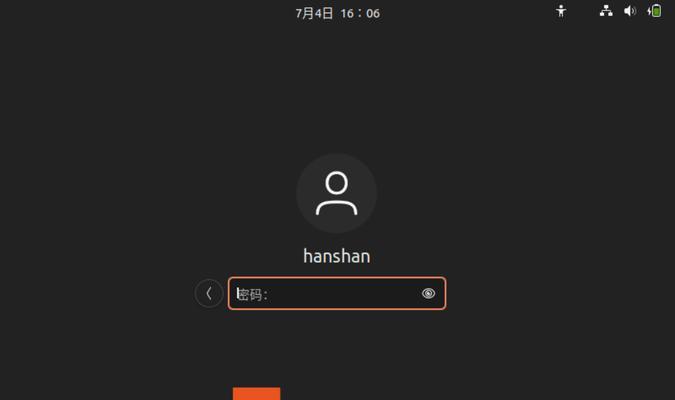Click the empty area right of 密码:
This screenshot has height=400, width=675.
(x=344, y=294)
